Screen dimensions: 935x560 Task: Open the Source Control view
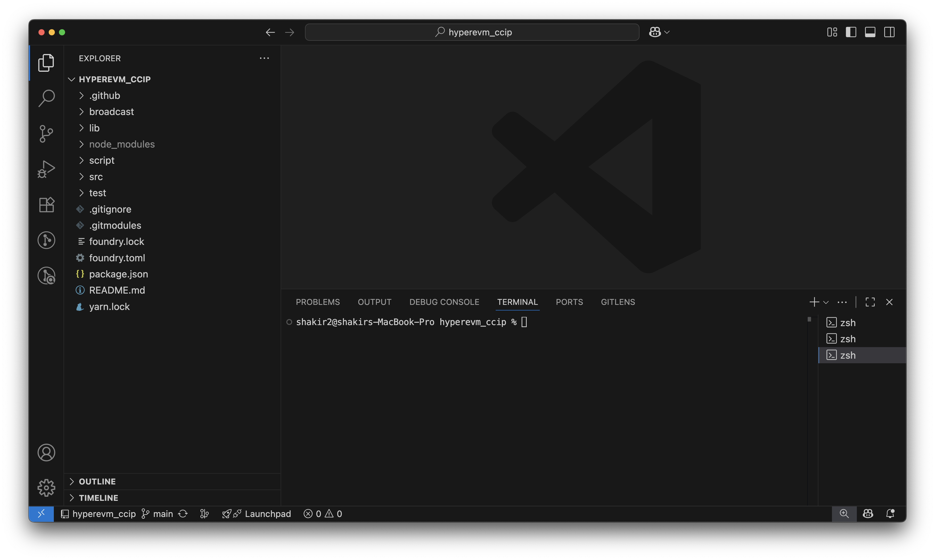coord(46,133)
